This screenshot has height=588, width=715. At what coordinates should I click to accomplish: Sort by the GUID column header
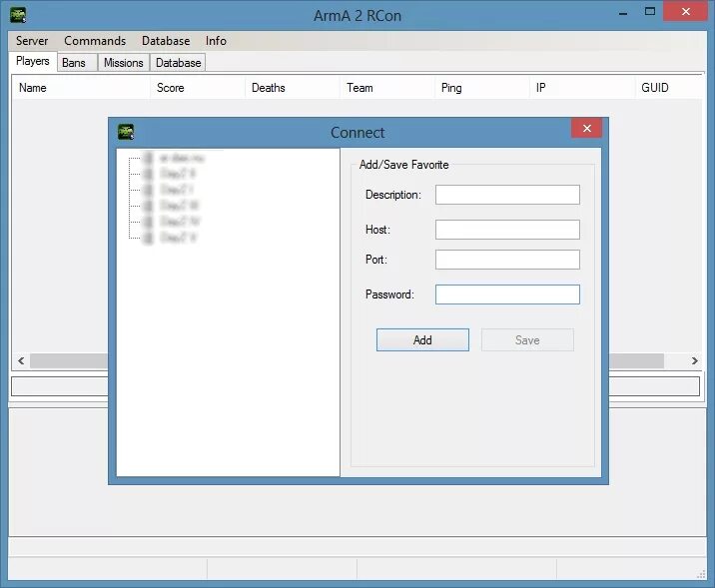(669, 88)
